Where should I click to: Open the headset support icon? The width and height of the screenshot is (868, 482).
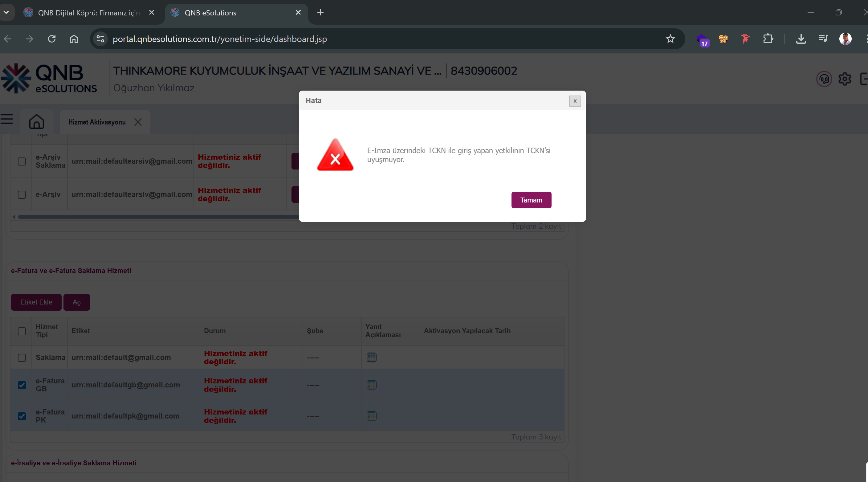[x=824, y=79]
